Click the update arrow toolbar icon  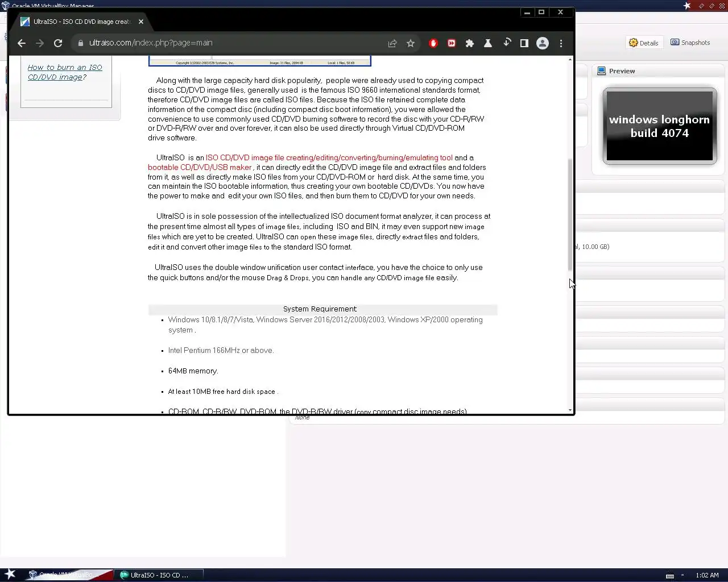tap(506, 43)
